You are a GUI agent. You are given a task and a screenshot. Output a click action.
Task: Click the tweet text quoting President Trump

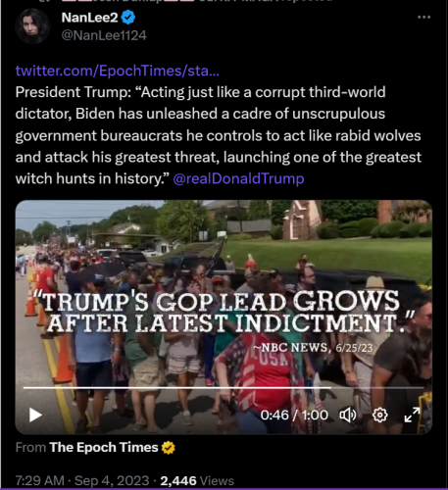pos(219,135)
